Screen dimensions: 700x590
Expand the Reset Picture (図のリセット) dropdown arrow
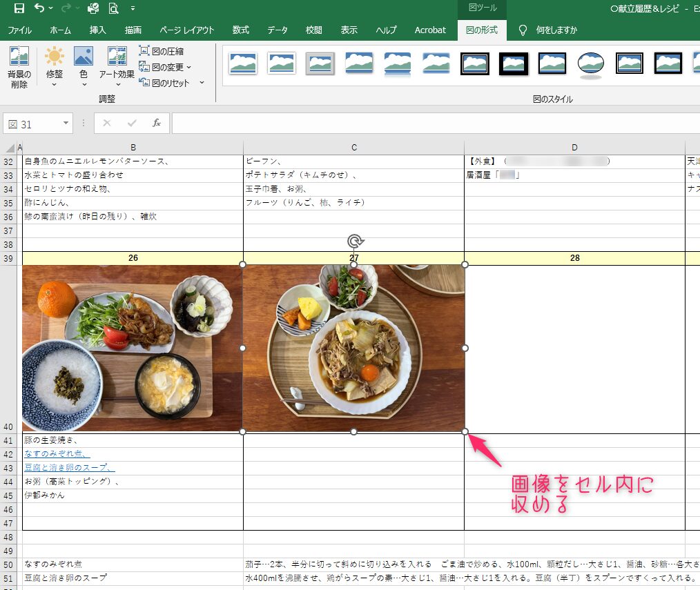[202, 83]
